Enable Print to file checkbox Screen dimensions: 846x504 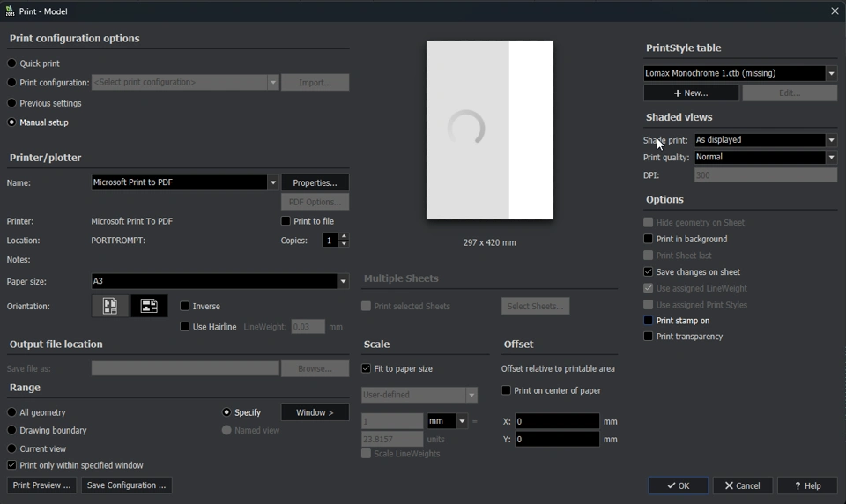click(x=286, y=220)
